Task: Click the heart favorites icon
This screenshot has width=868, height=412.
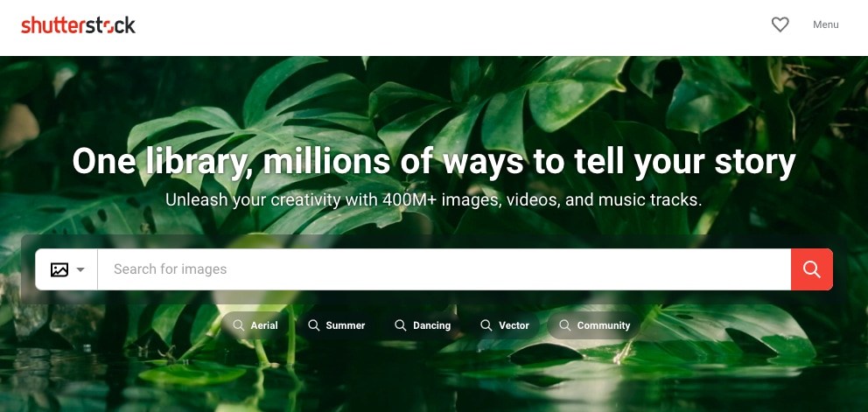Action: [780, 24]
